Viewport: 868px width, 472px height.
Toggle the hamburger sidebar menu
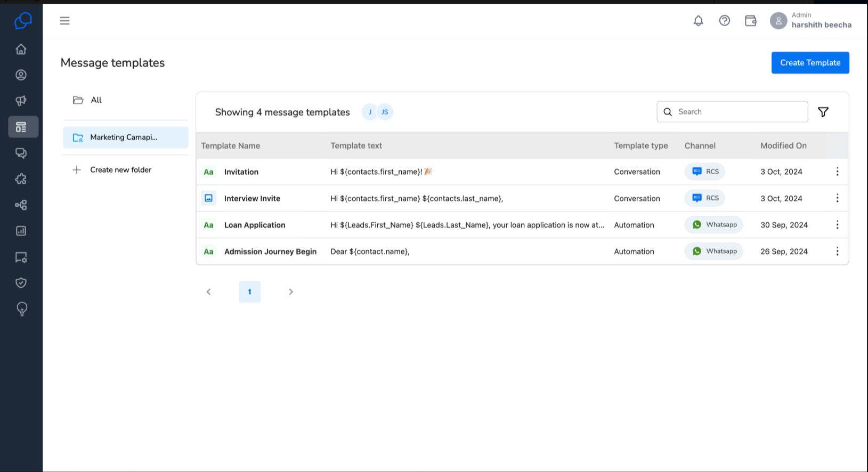(x=64, y=21)
